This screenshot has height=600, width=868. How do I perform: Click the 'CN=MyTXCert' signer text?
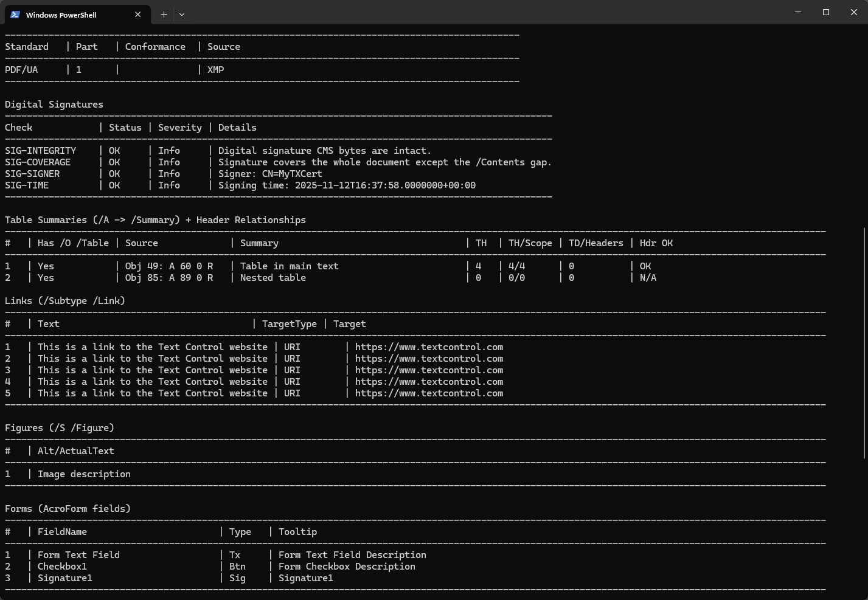[292, 174]
